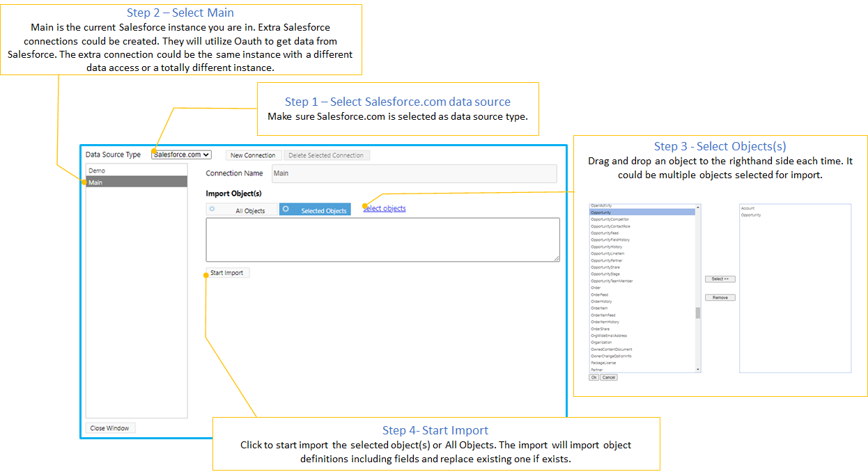Screen dimensions: 868x472
Task: Click Delete Selected Connection button
Action: (x=326, y=155)
